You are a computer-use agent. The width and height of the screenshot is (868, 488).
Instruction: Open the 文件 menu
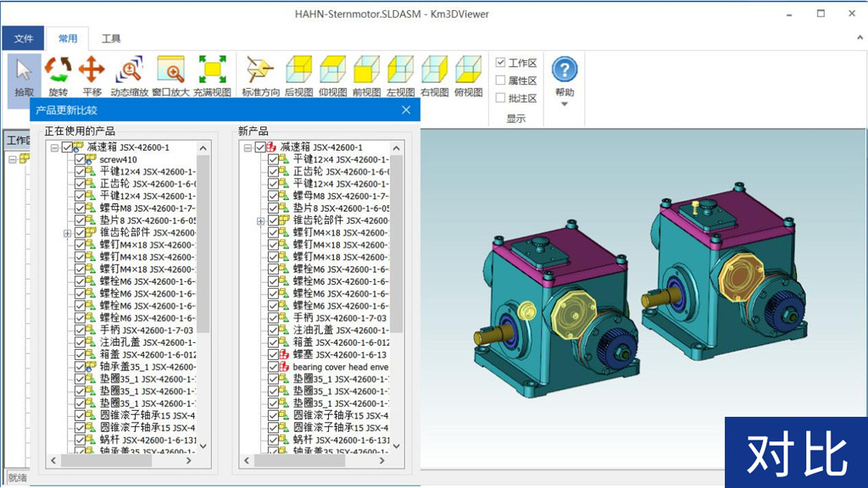pos(23,37)
